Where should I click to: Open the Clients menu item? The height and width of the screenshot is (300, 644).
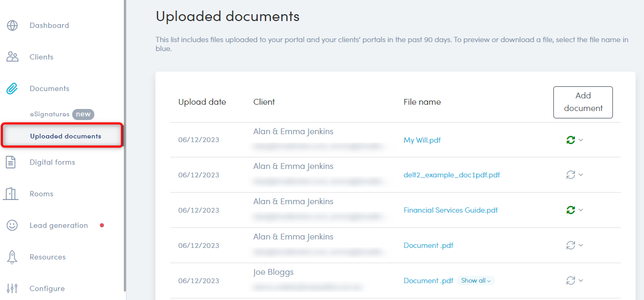coord(41,57)
